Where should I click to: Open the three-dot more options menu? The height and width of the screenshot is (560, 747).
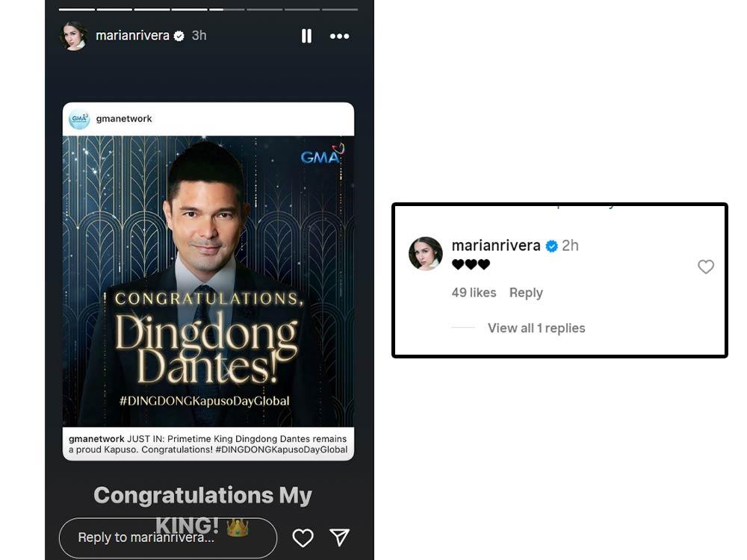[339, 36]
